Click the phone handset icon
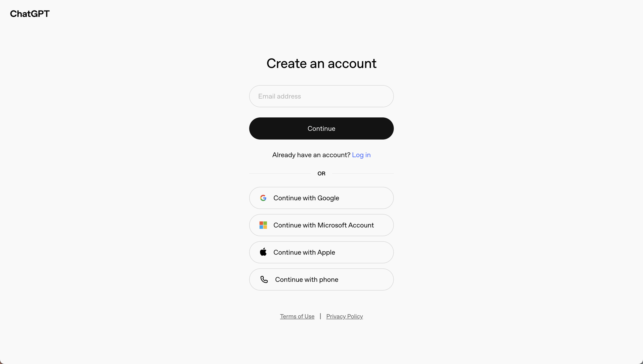 (x=264, y=279)
